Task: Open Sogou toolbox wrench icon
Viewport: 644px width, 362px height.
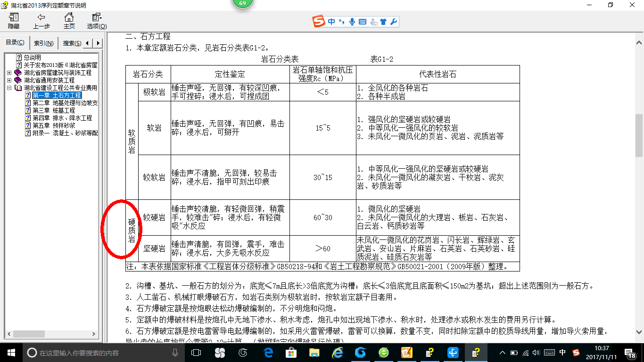Action: (393, 21)
